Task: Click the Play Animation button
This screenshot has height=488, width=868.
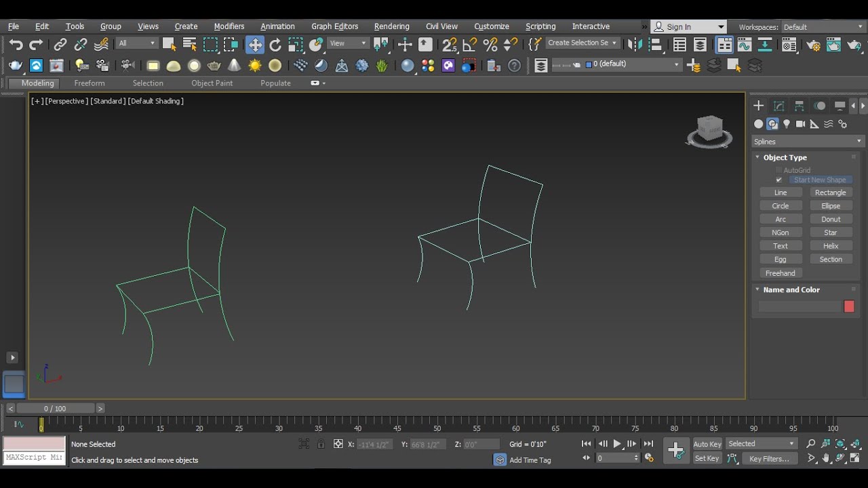Action: coord(617,444)
